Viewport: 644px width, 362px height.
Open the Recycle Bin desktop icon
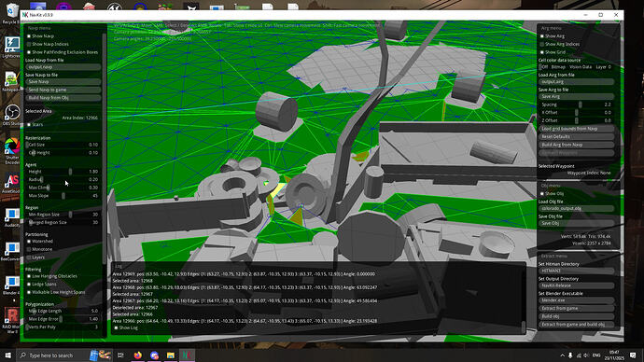(11, 13)
